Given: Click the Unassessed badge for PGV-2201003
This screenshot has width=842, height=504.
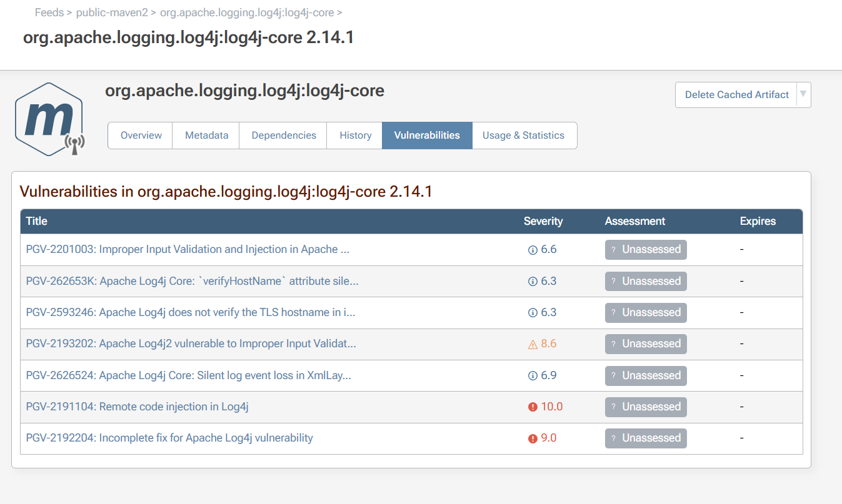Looking at the screenshot, I should click(646, 250).
